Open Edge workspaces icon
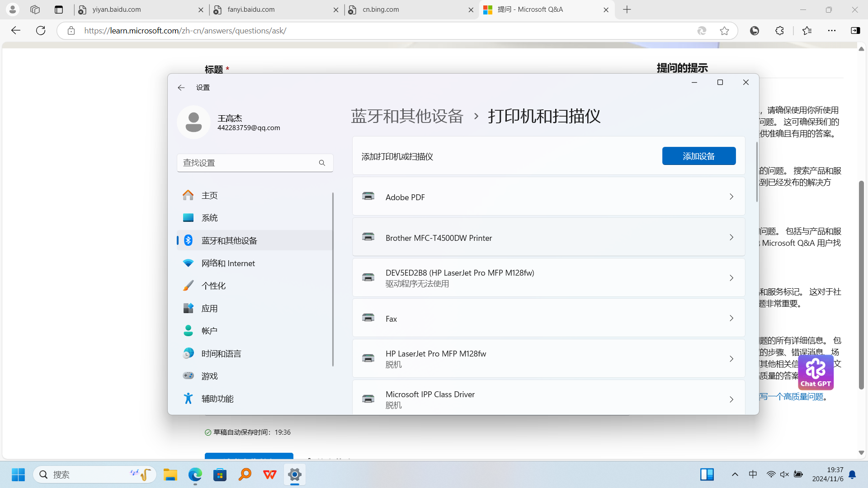868x488 pixels. point(35,9)
